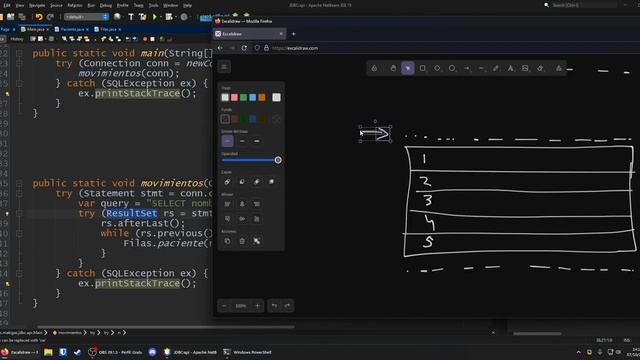Pick the white stroke color swatch

click(225, 97)
